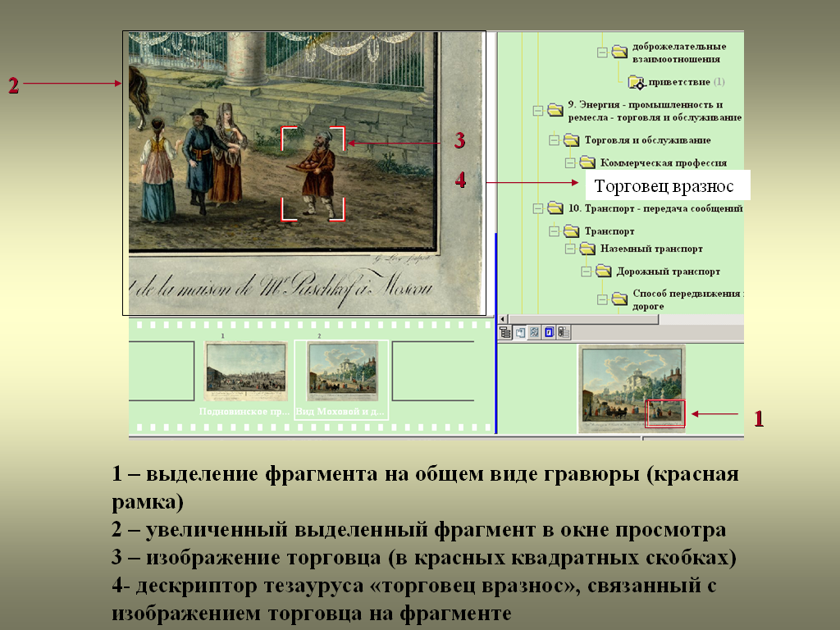Image resolution: width=840 pixels, height=630 pixels.
Task: Open filmstrip thumbnail 'Вид Моховой и д...'
Action: pyautogui.click(x=341, y=373)
